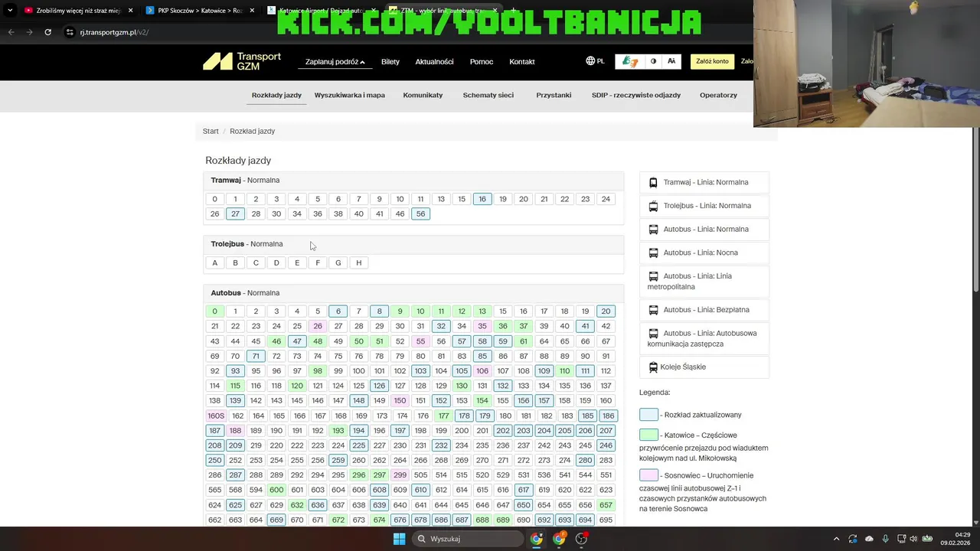Select bus line 0
The height and width of the screenshot is (551, 980).
coord(215,311)
